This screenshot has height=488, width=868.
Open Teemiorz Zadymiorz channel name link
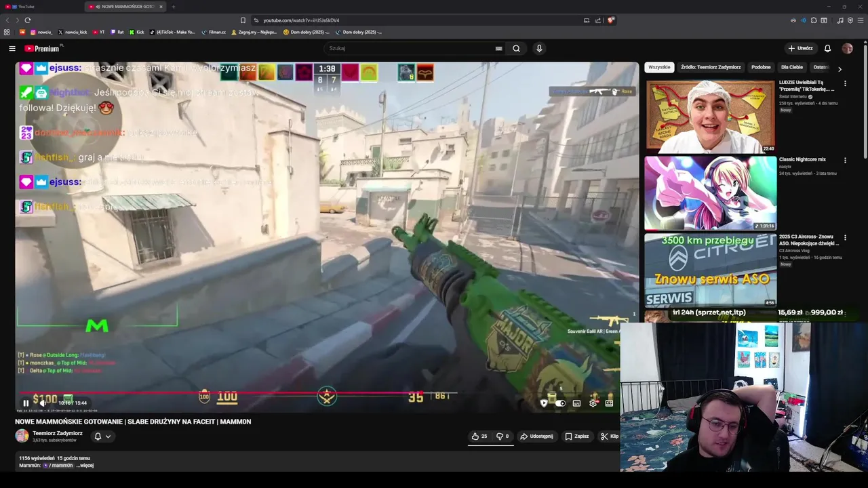pos(58,433)
